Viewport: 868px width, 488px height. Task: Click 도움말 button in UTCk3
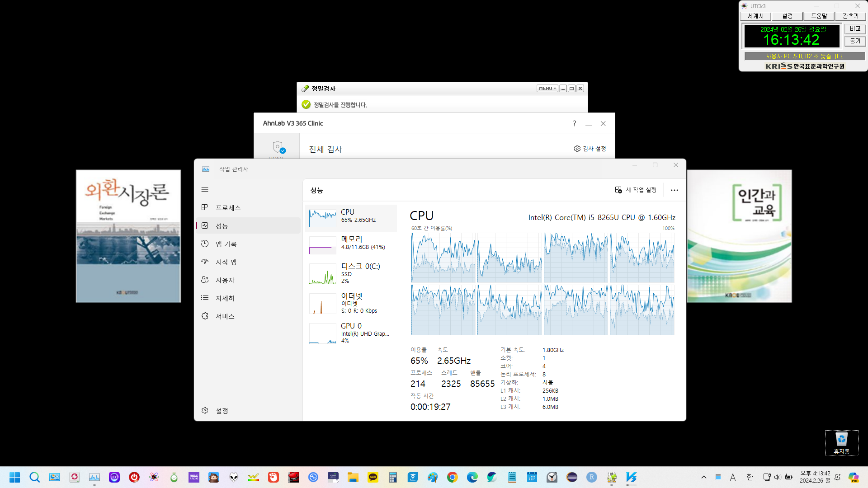819,16
